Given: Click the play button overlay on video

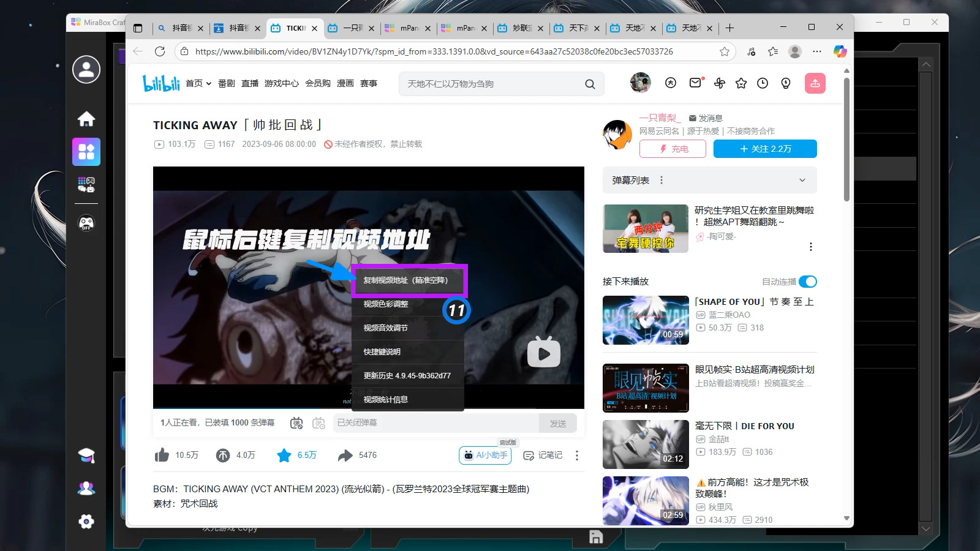Looking at the screenshot, I should click(544, 352).
